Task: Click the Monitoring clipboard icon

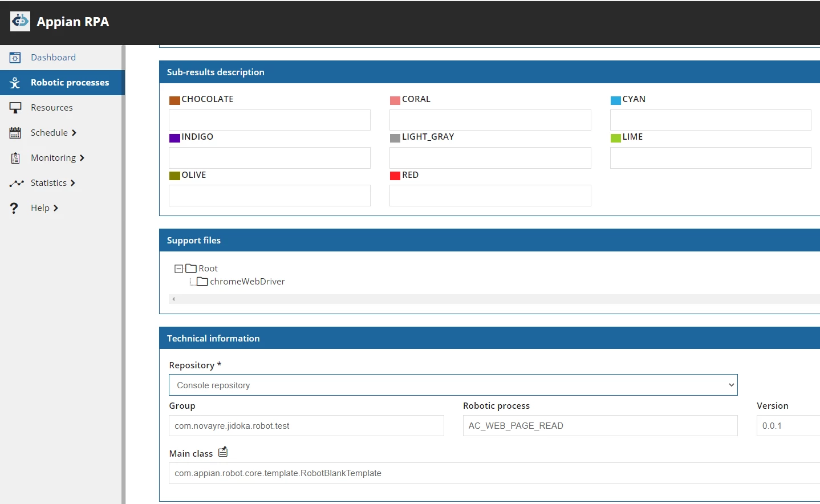Action: click(x=15, y=158)
